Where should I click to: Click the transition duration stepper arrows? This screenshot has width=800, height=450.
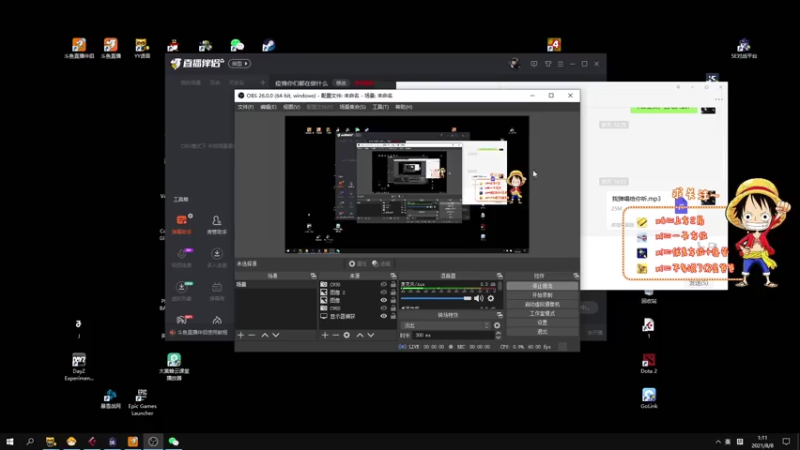tap(498, 335)
